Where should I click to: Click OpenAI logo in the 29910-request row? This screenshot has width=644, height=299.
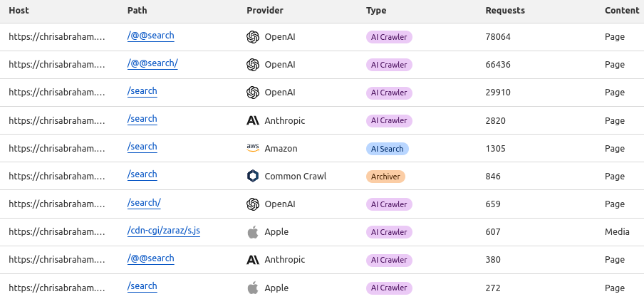pos(252,93)
